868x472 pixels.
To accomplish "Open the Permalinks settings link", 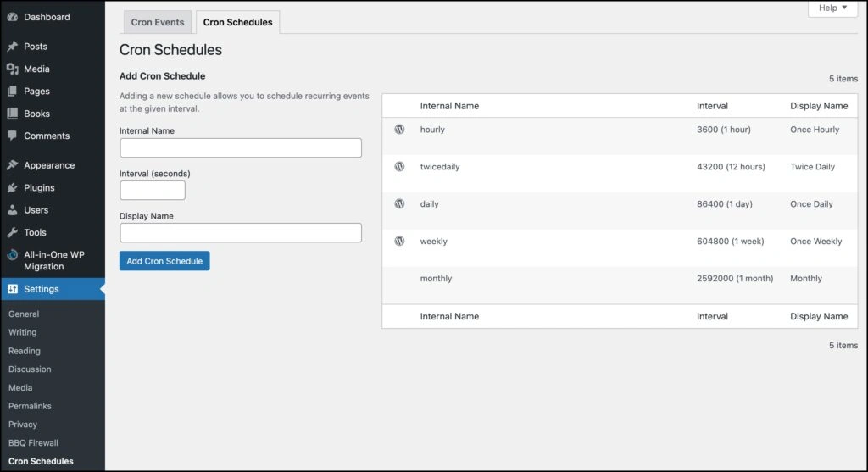I will coord(30,406).
